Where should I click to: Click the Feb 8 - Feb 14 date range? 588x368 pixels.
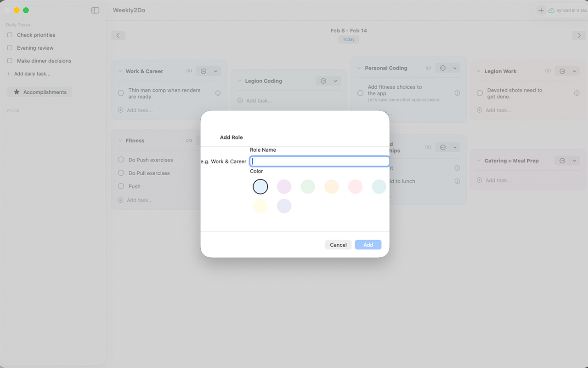pos(349,30)
